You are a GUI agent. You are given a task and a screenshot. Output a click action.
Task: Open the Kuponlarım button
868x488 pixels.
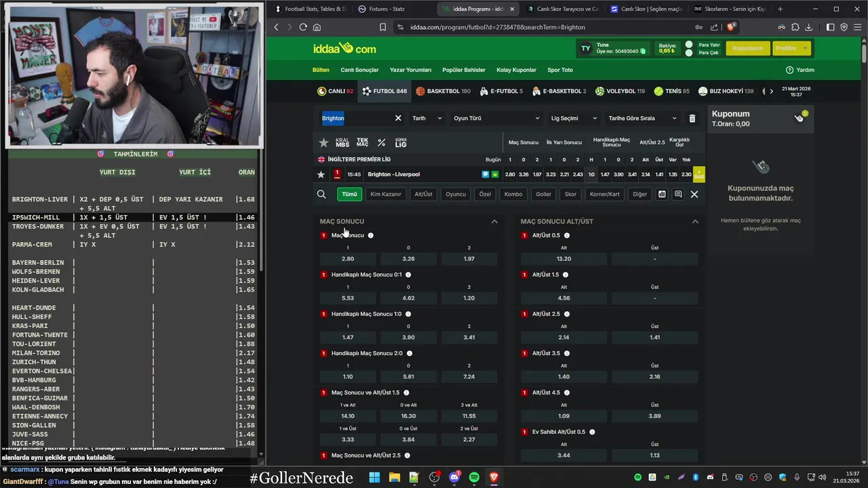[x=748, y=48]
